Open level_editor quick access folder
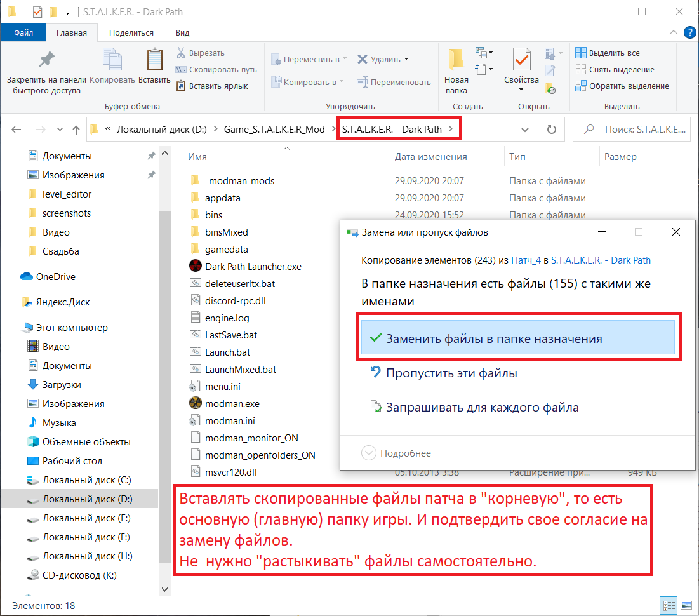The image size is (699, 616). pos(60,194)
